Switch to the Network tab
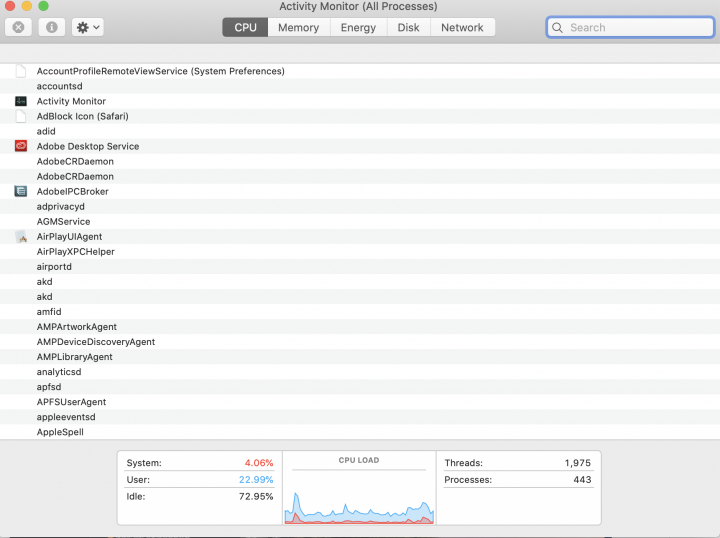720x538 pixels. (x=462, y=28)
